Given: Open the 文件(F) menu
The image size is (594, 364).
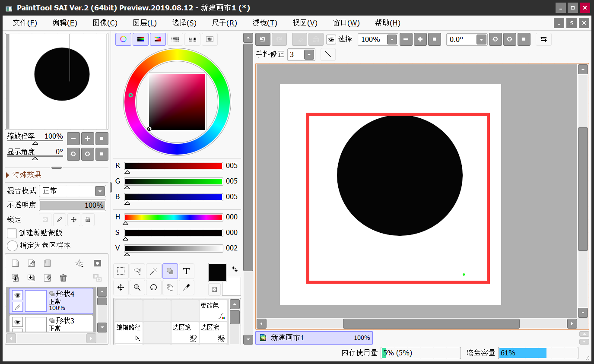Looking at the screenshot, I should (25, 23).
